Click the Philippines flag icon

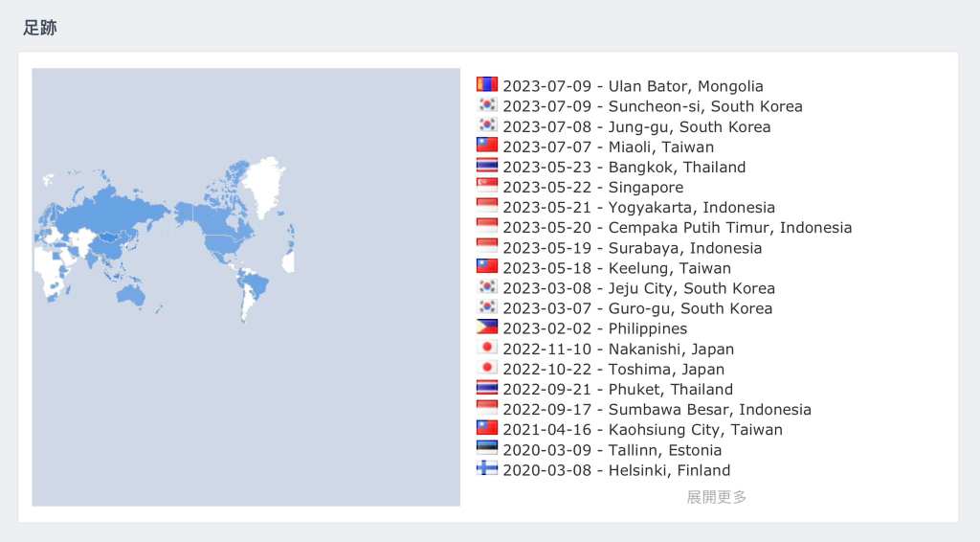487,327
